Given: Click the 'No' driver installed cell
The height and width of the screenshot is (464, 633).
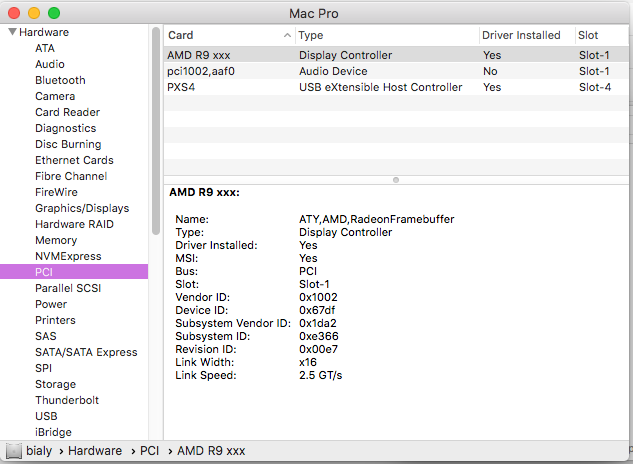Looking at the screenshot, I should click(490, 71).
